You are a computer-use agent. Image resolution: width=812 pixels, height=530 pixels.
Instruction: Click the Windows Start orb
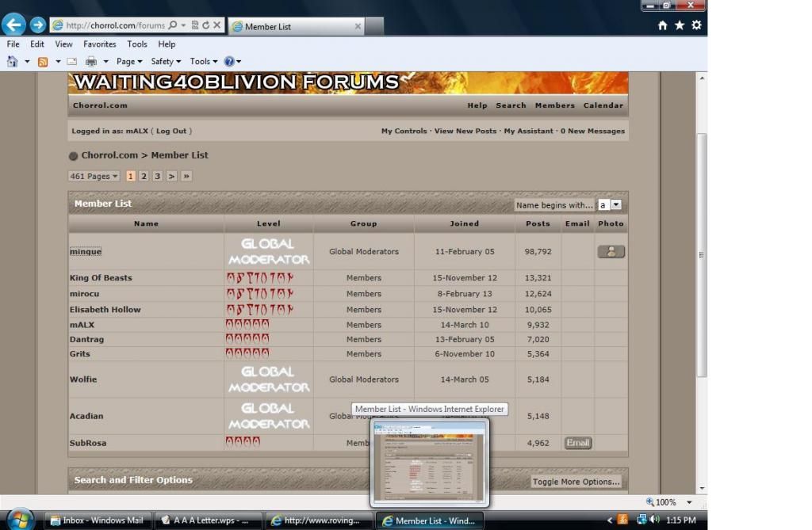pyautogui.click(x=21, y=519)
